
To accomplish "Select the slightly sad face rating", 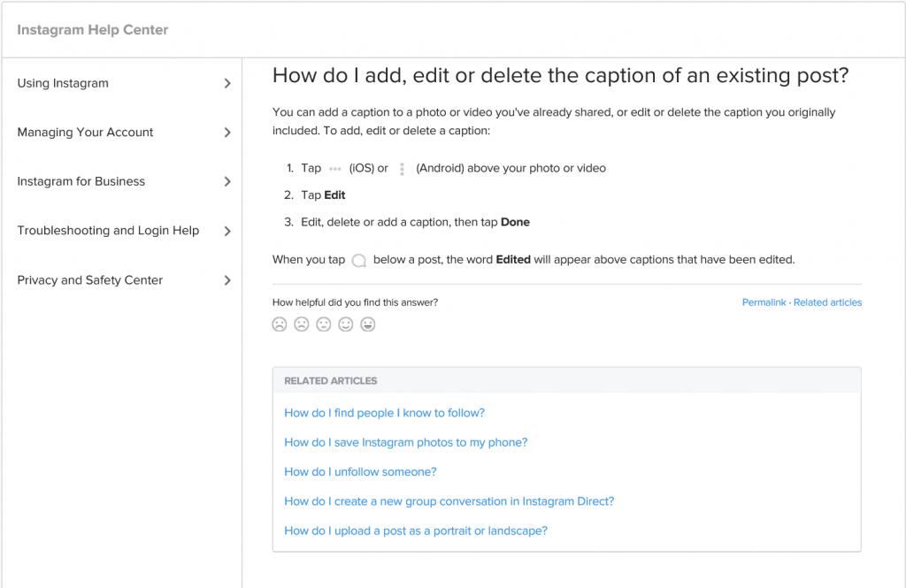I will 302,325.
